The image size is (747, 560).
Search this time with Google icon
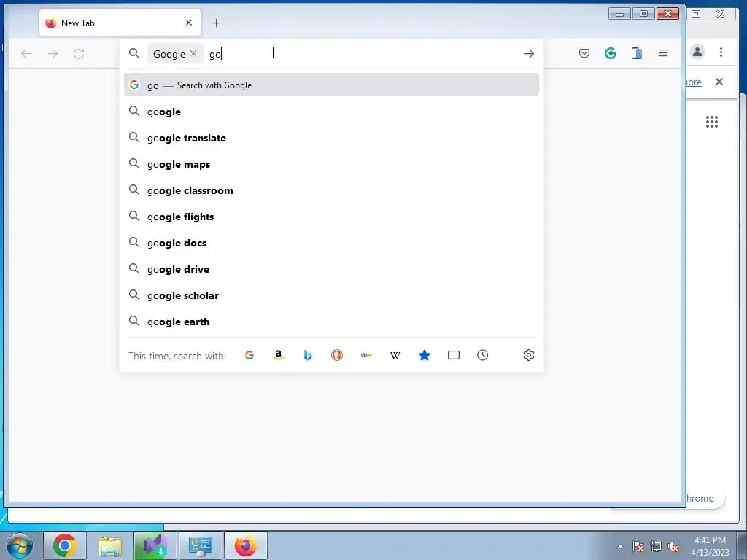(249, 355)
